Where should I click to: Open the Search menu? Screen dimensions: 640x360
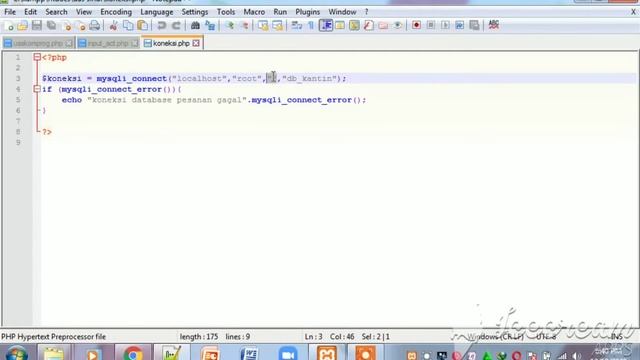click(x=56, y=12)
